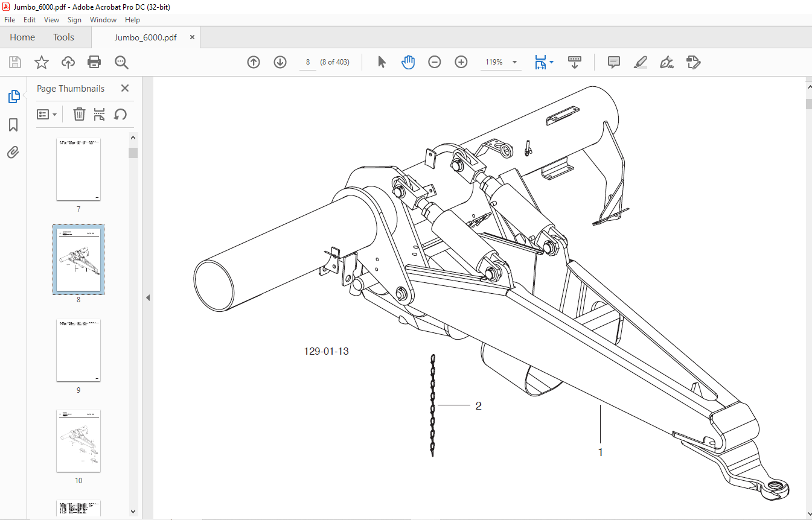Bookmark the file with the star icon

[x=41, y=62]
